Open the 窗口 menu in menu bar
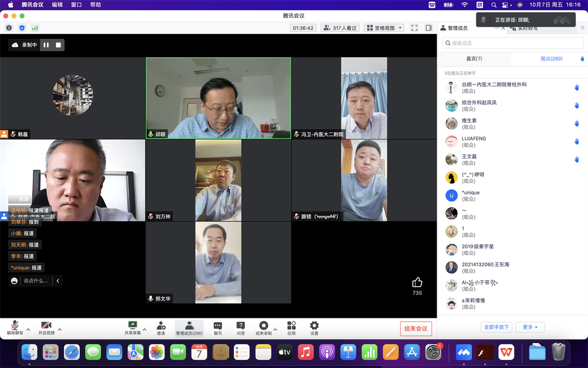 click(76, 5)
